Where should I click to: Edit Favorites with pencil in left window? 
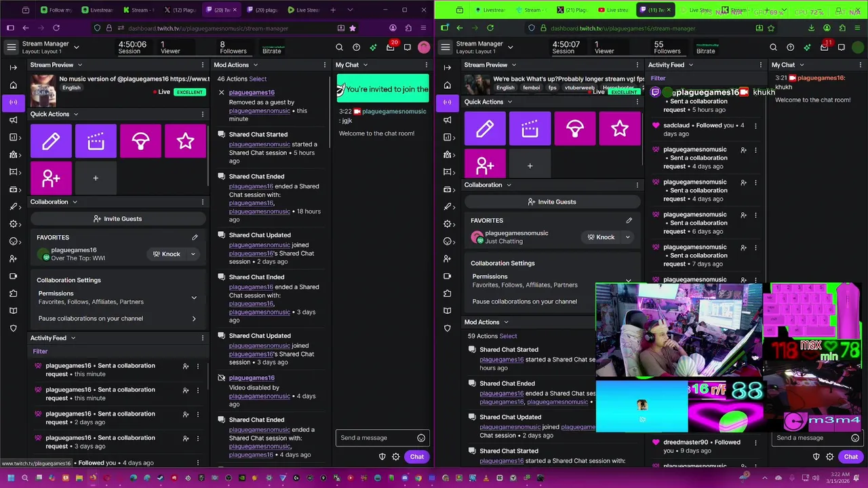195,237
